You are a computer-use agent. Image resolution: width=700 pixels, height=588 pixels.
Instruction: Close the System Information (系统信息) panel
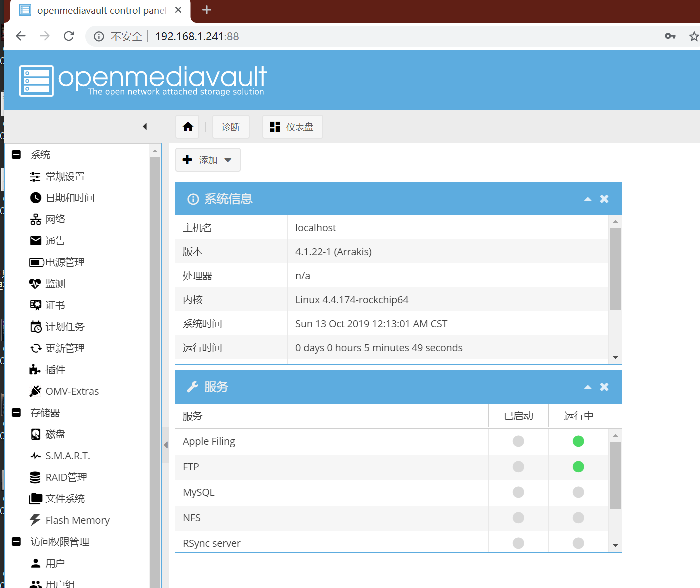coord(604,199)
